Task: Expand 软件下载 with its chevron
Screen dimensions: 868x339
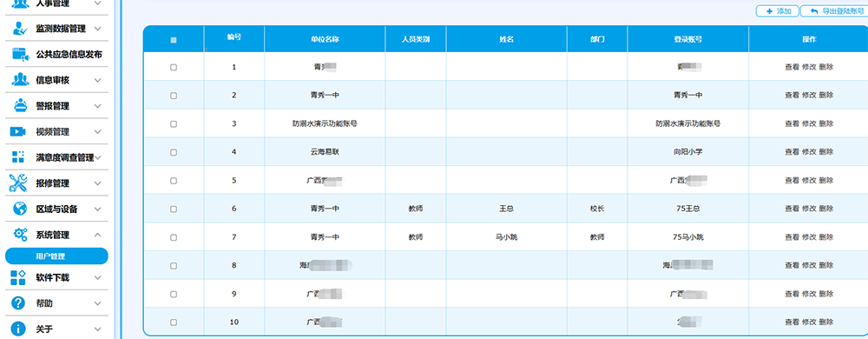Action: coord(98,277)
